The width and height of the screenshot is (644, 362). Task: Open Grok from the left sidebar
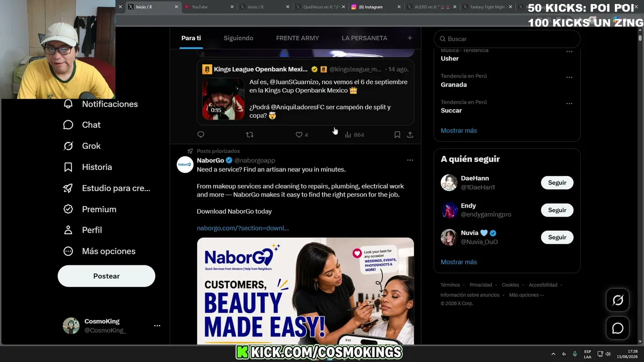(x=82, y=146)
